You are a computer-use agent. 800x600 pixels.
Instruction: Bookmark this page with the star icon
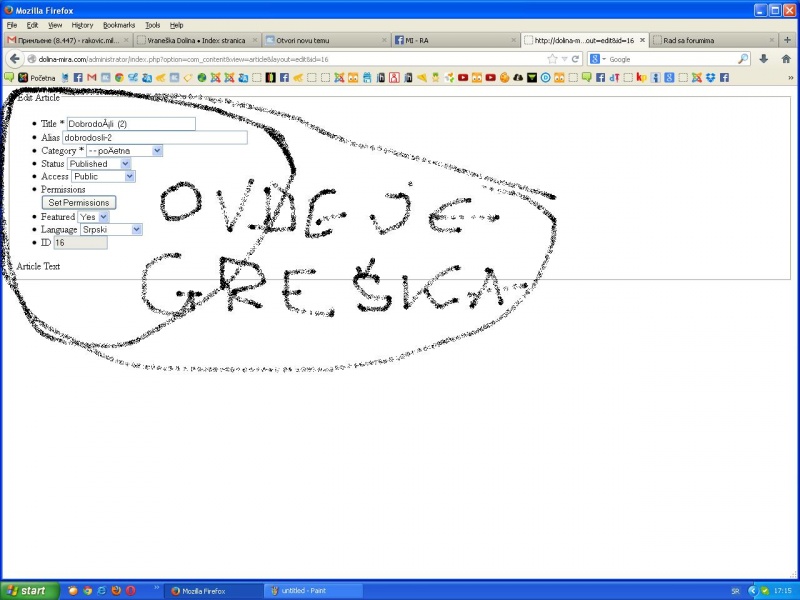tap(552, 59)
